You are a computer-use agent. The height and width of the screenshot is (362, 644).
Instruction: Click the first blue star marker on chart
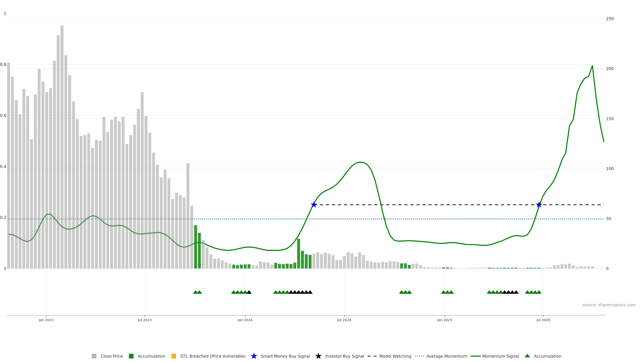[314, 205]
